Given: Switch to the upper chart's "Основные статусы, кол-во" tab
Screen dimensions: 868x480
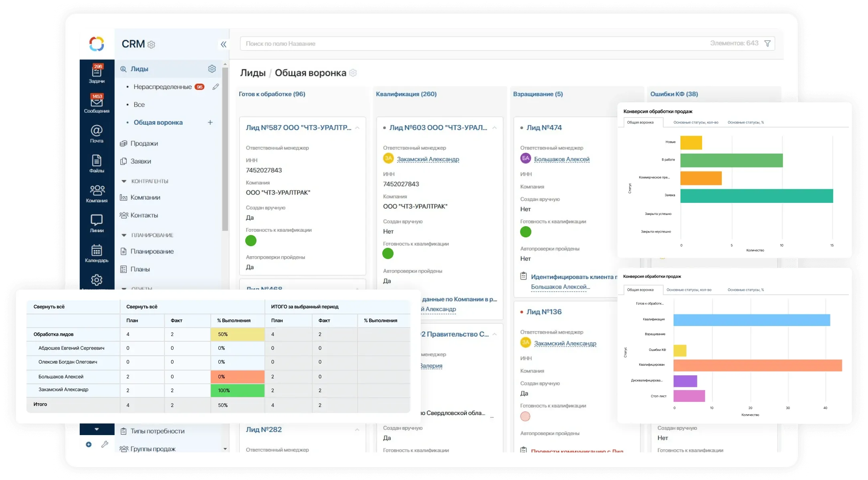Looking at the screenshot, I should coord(696,122).
